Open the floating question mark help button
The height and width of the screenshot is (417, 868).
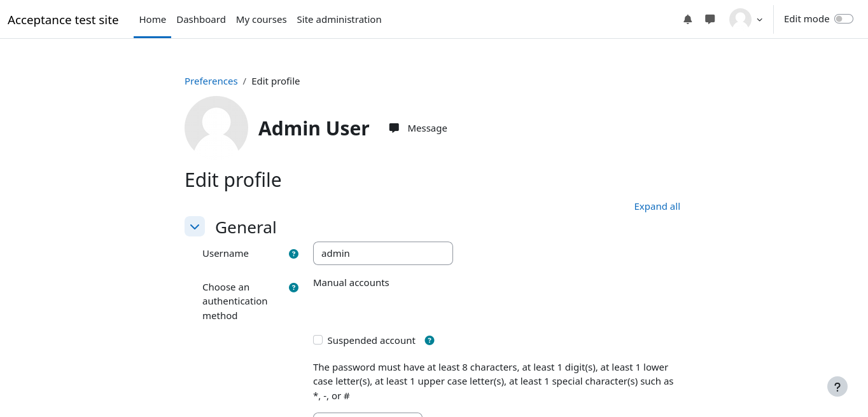[x=837, y=386]
